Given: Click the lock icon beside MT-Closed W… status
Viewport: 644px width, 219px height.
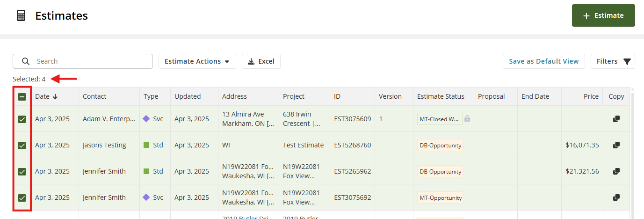Looking at the screenshot, I should point(467,119).
